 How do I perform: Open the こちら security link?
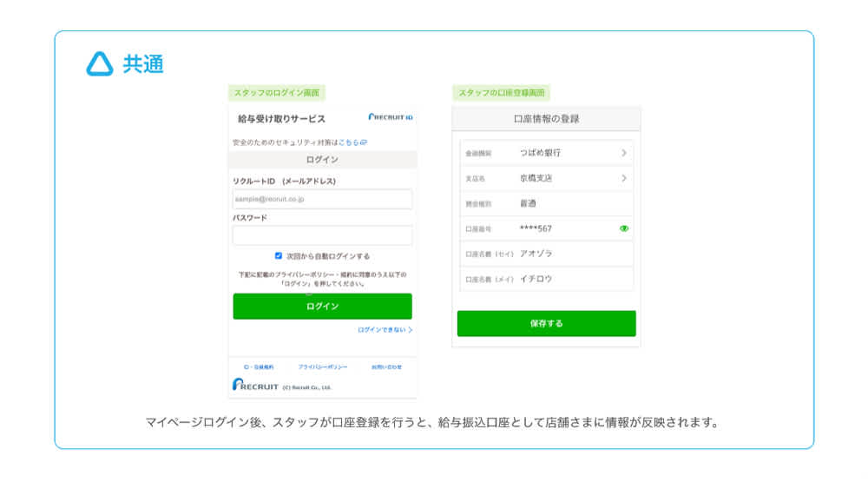348,142
